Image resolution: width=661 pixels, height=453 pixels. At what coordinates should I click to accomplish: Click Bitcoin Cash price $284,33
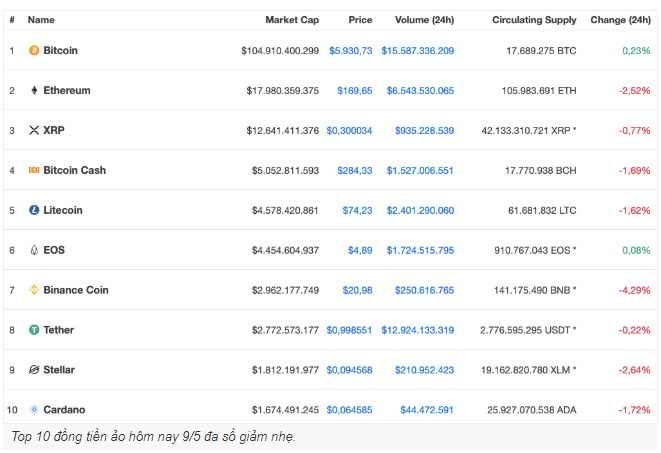(355, 171)
